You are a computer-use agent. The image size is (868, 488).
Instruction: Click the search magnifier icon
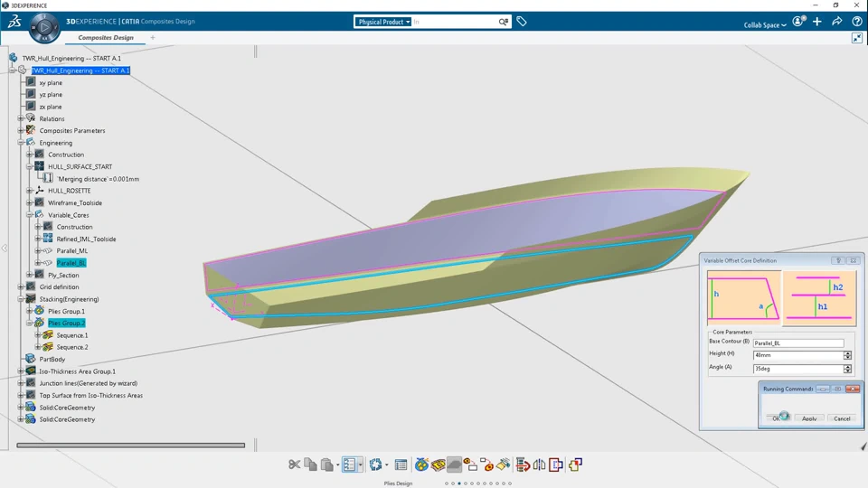pos(504,22)
